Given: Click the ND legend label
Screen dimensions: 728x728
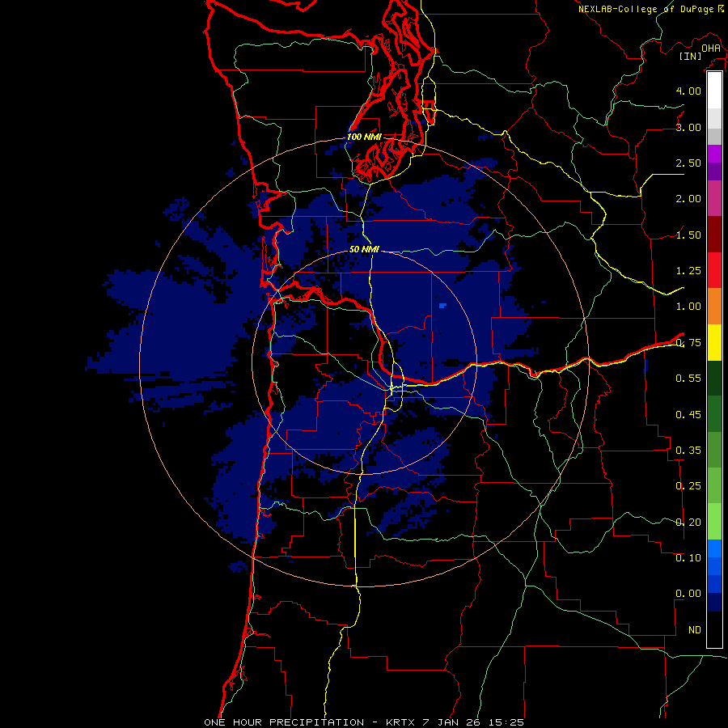Looking at the screenshot, I should 695,630.
